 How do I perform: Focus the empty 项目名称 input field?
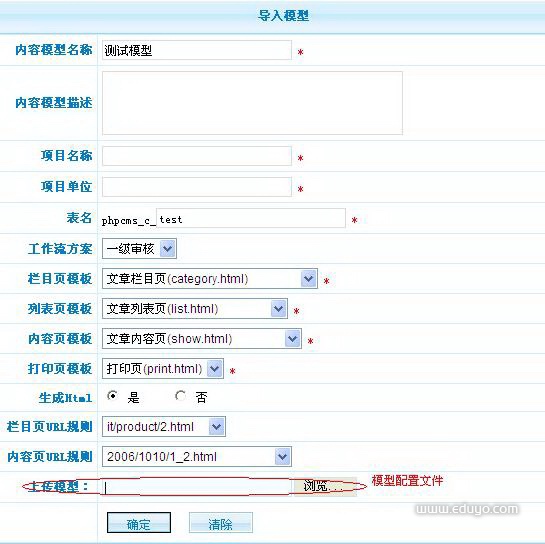point(197,156)
